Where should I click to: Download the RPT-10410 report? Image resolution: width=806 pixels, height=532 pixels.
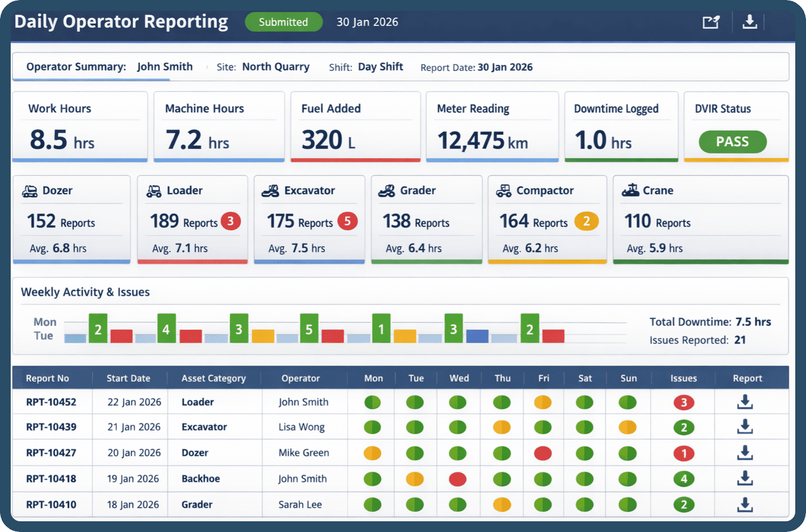coord(745,504)
